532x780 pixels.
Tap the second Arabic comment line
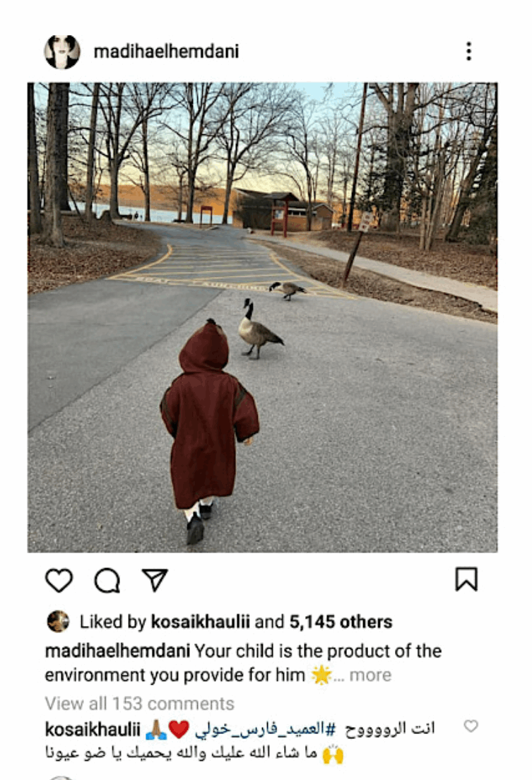coord(194,753)
